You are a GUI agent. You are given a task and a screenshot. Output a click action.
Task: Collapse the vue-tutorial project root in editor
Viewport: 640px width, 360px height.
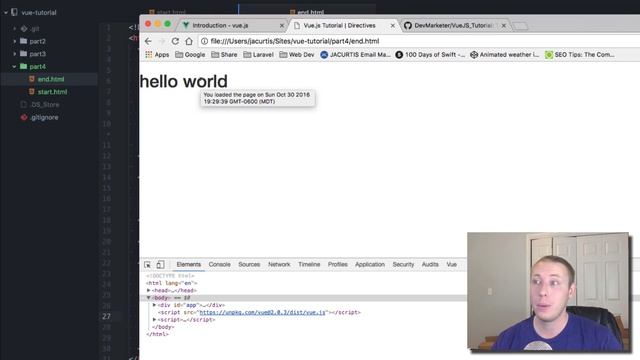tap(6, 13)
